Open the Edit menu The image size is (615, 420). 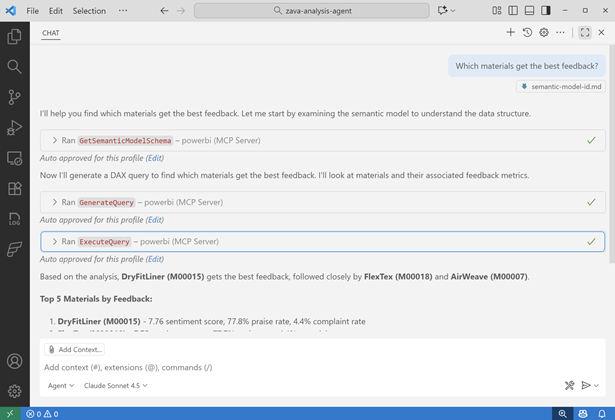click(55, 11)
